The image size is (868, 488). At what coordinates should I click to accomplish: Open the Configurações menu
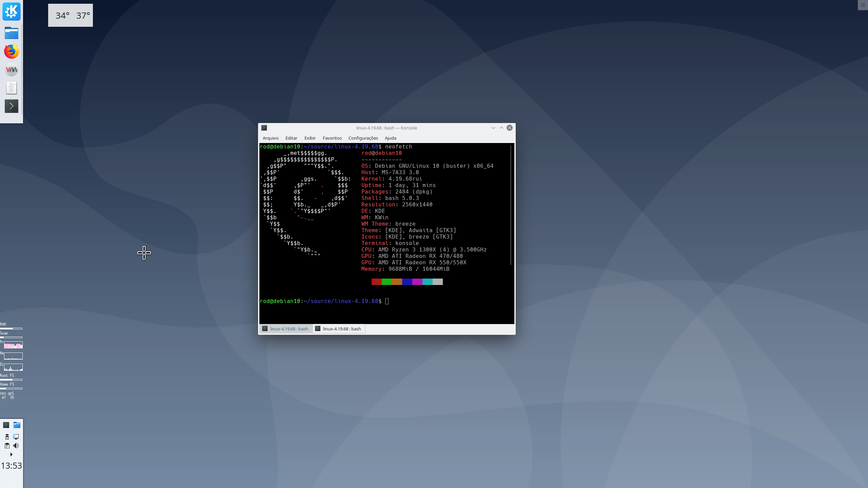363,138
